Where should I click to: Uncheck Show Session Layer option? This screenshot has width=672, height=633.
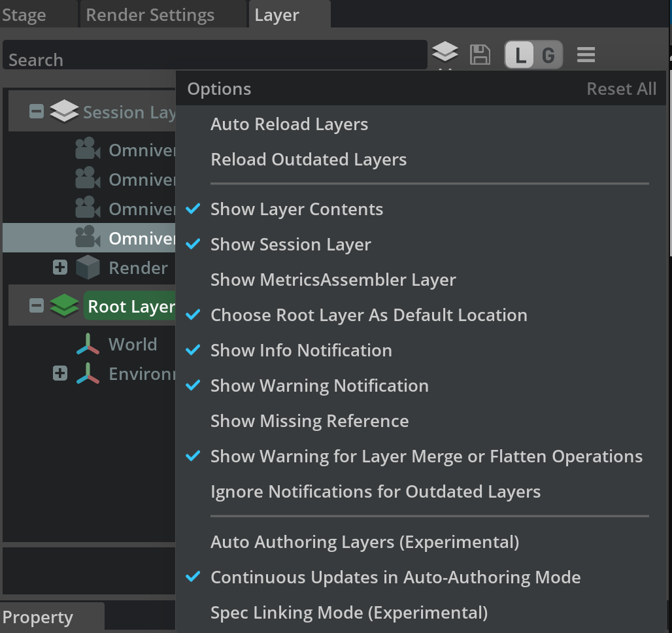tap(290, 245)
